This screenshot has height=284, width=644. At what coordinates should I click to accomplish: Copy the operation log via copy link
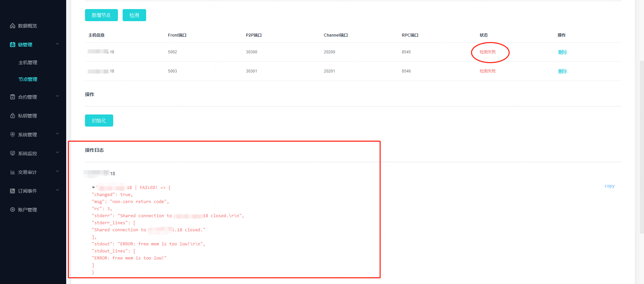pos(609,186)
